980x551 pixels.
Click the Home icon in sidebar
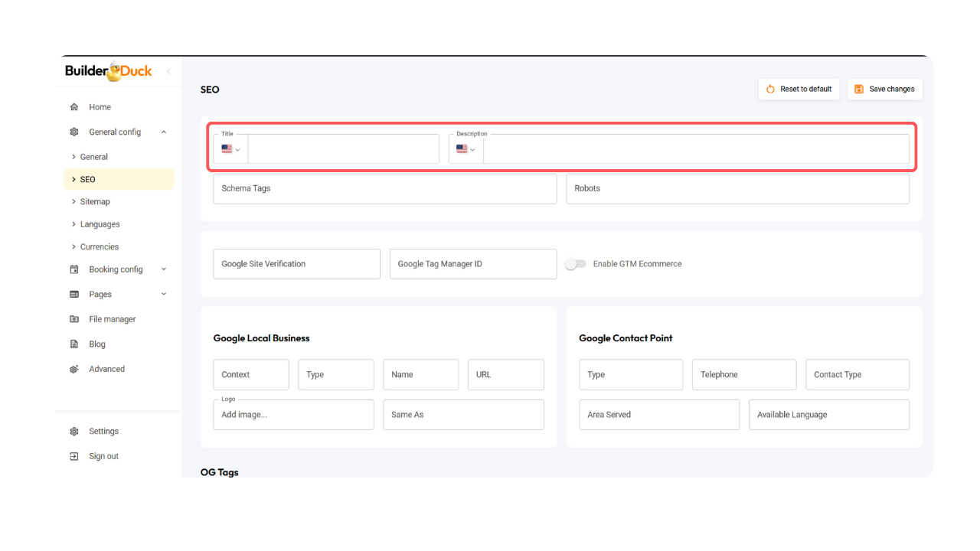pyautogui.click(x=74, y=107)
